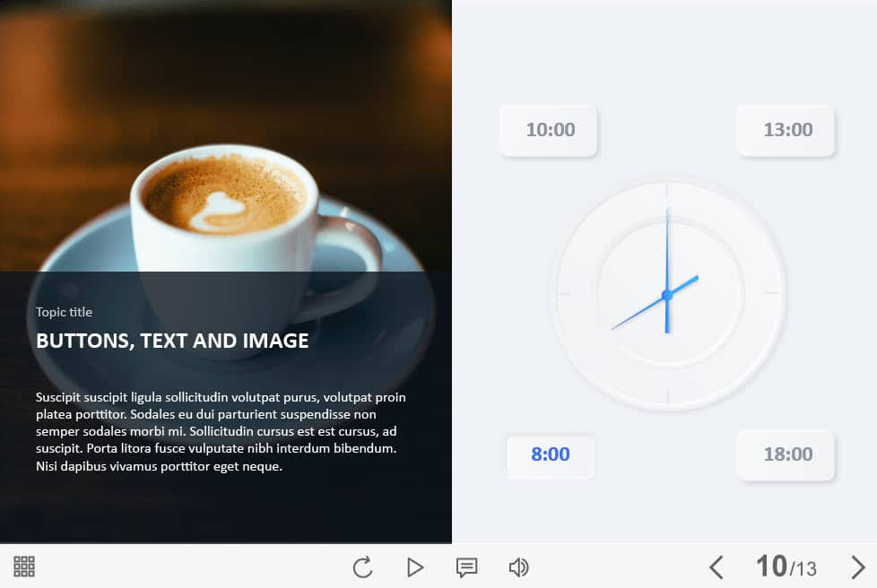
Task: Click the 'Topic title' label
Action: point(64,312)
